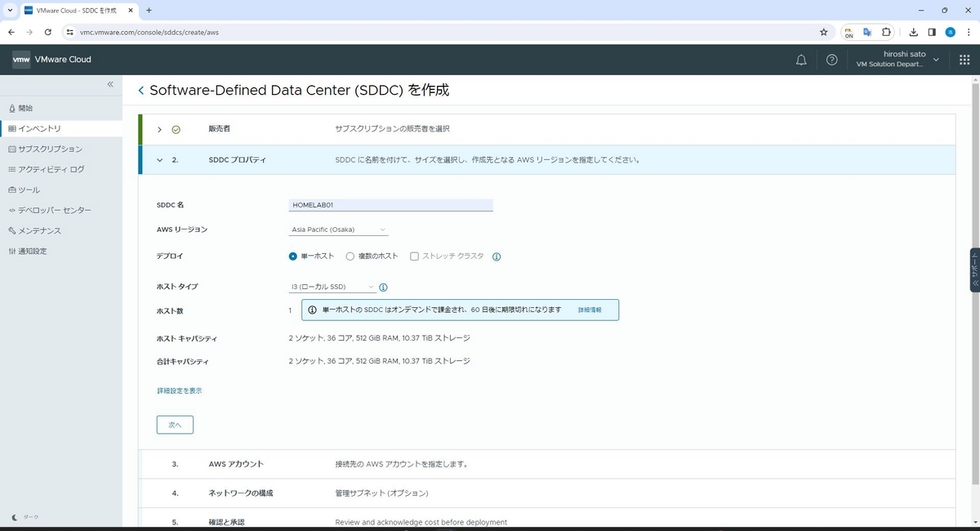Select the 単一ホスト radio button
The image size is (980, 531).
pyautogui.click(x=293, y=257)
